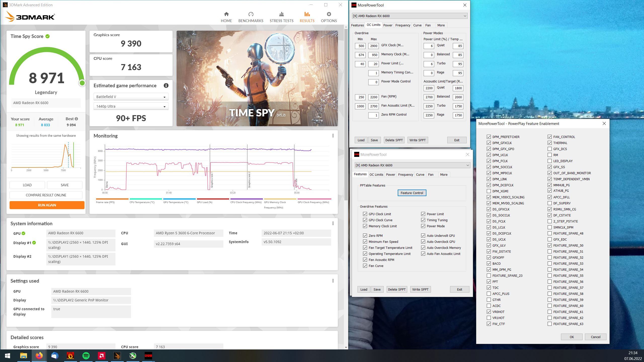Click the green check next to Time Spy Score

click(48, 36)
